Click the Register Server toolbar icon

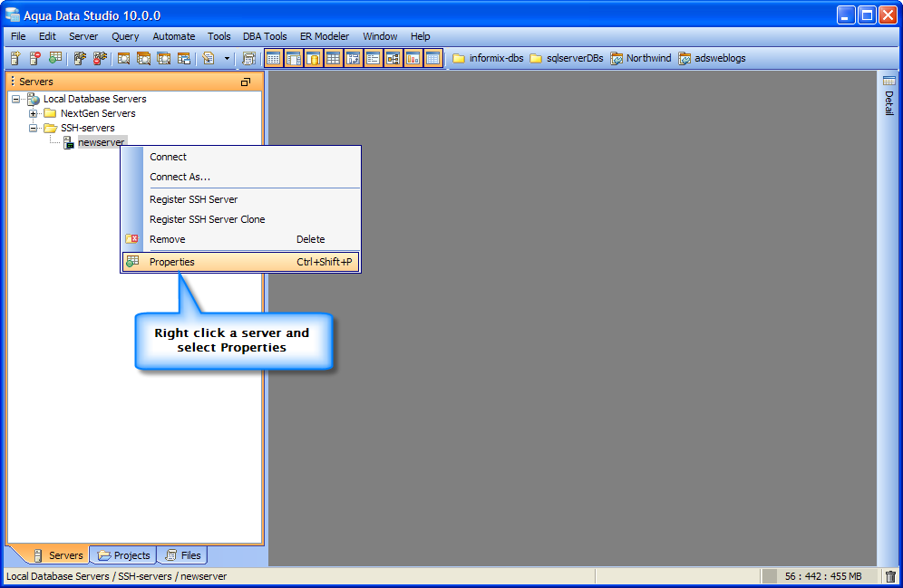pos(16,58)
